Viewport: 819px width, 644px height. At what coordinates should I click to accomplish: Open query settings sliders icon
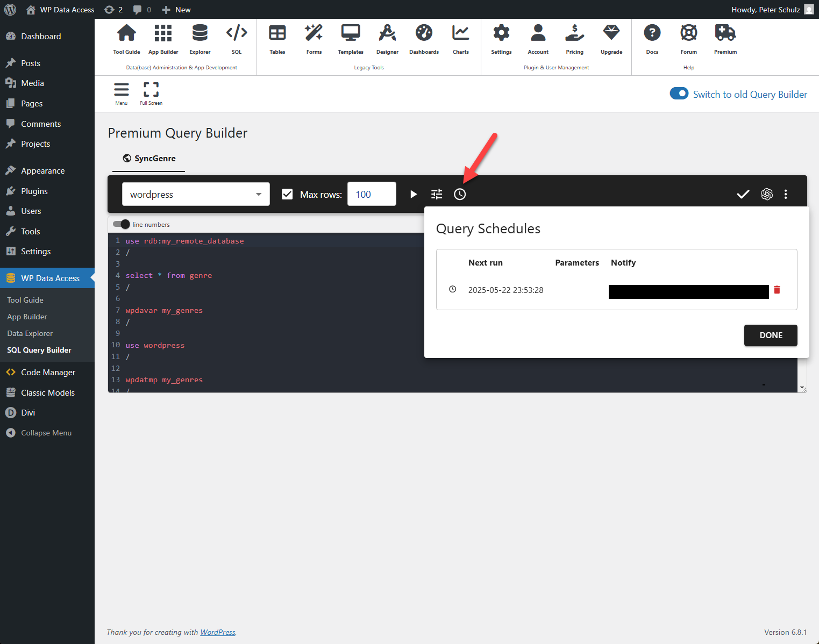437,194
